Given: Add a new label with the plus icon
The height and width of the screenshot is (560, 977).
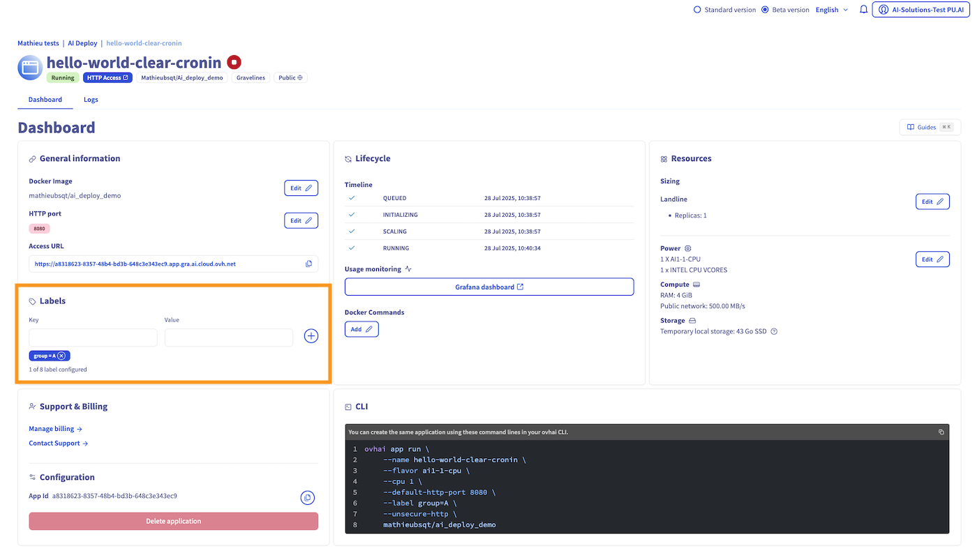Looking at the screenshot, I should 311,335.
